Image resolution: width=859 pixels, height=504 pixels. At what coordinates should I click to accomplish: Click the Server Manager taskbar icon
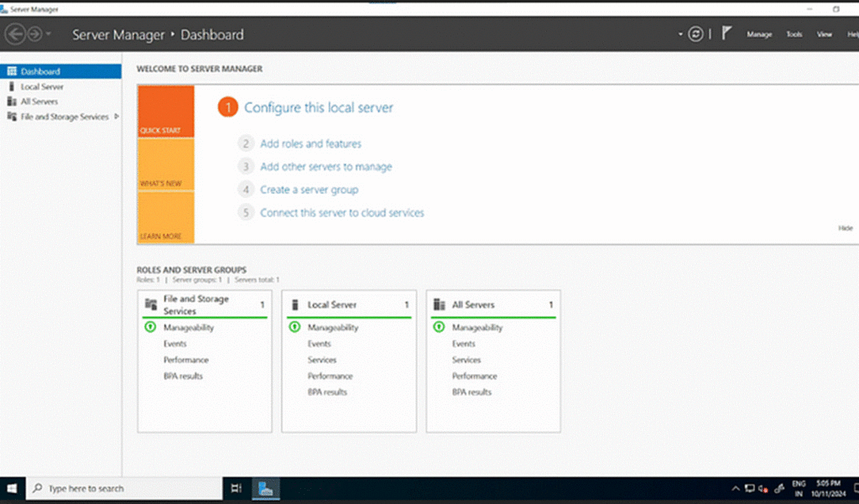(265, 488)
